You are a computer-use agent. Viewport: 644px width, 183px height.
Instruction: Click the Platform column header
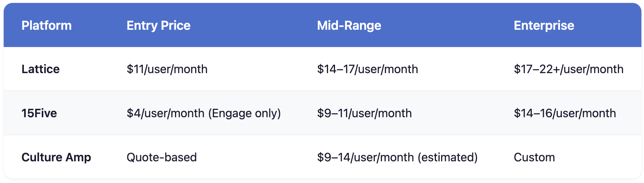click(47, 25)
